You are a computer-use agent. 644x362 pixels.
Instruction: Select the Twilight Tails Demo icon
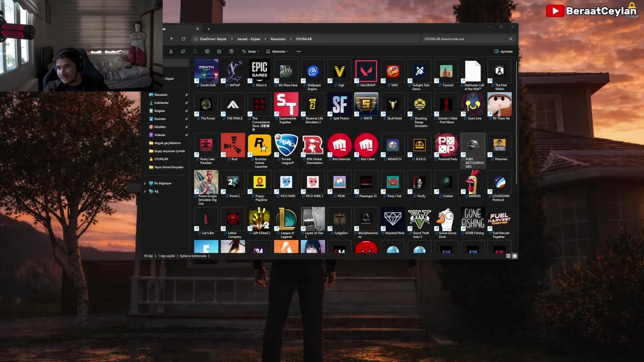[x=420, y=71]
